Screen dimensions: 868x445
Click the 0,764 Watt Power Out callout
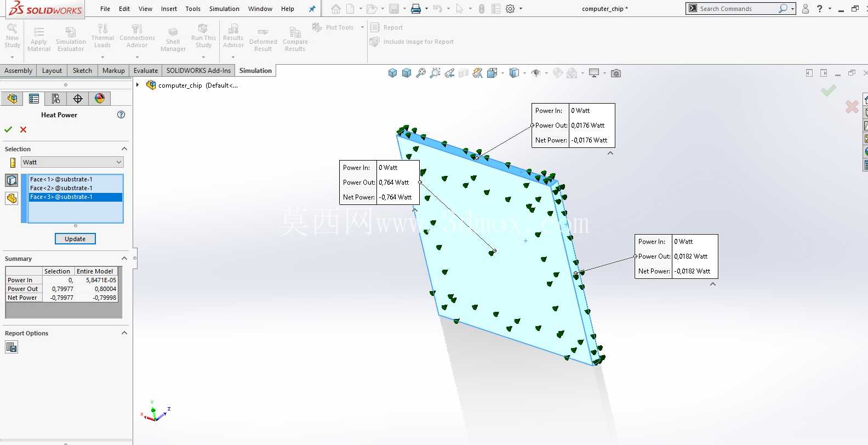[x=379, y=182]
